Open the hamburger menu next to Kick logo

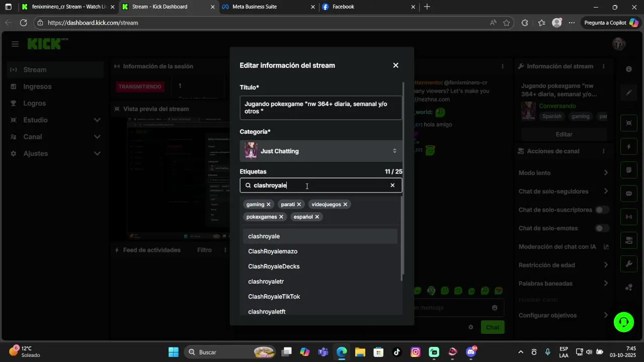pyautogui.click(x=15, y=44)
